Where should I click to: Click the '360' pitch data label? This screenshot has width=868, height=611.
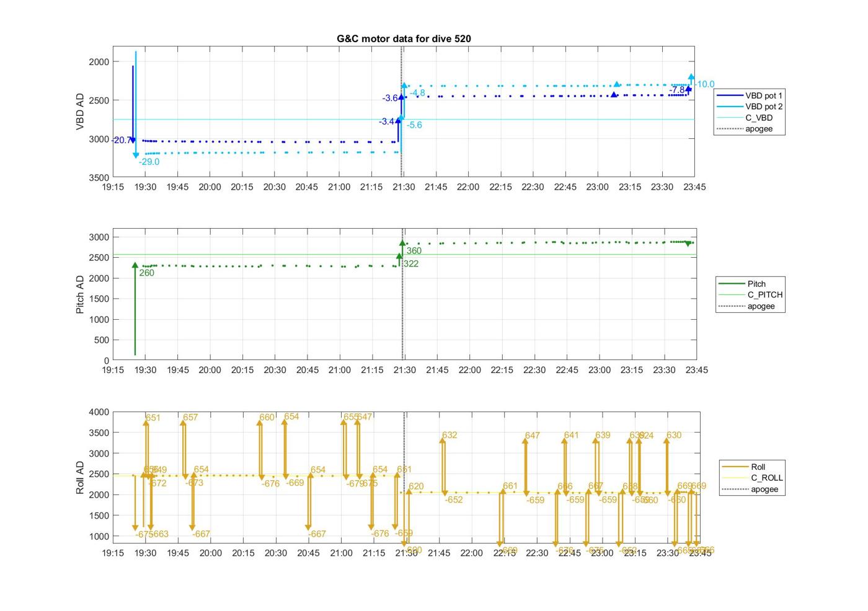(x=414, y=251)
